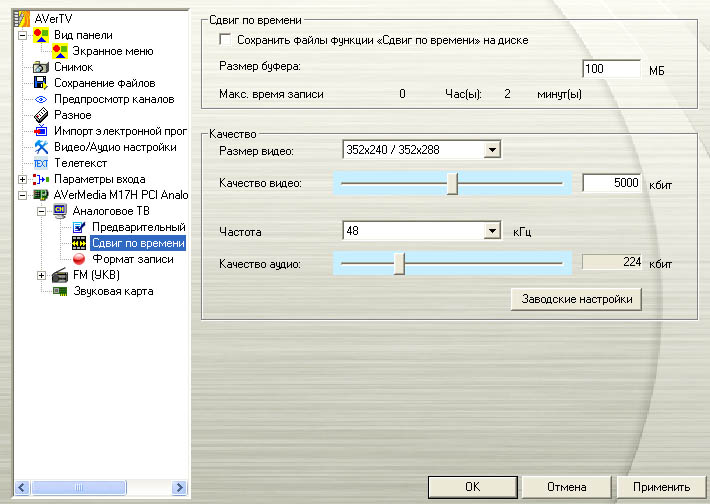The height and width of the screenshot is (504, 710).
Task: Click the Размер буфера input field
Action: 611,69
